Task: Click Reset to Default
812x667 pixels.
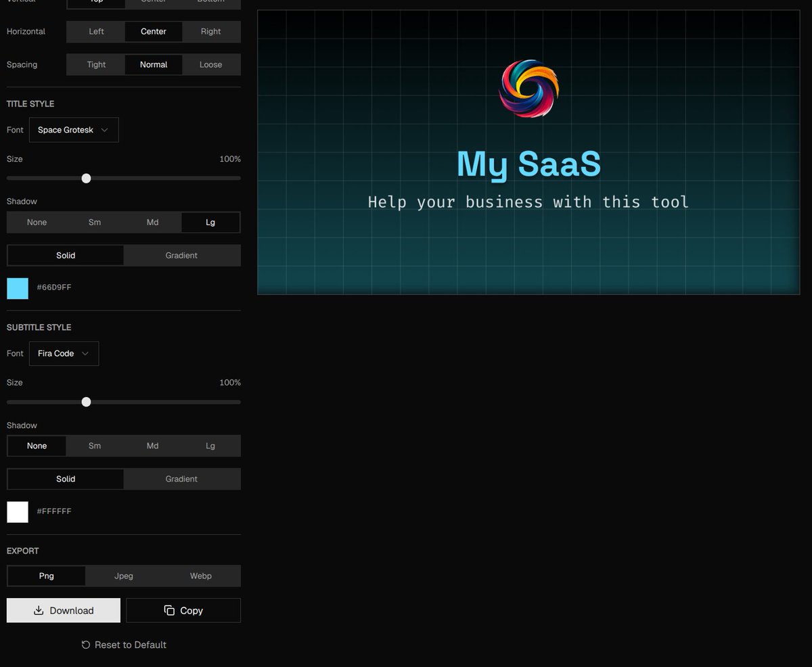Action: [124, 645]
